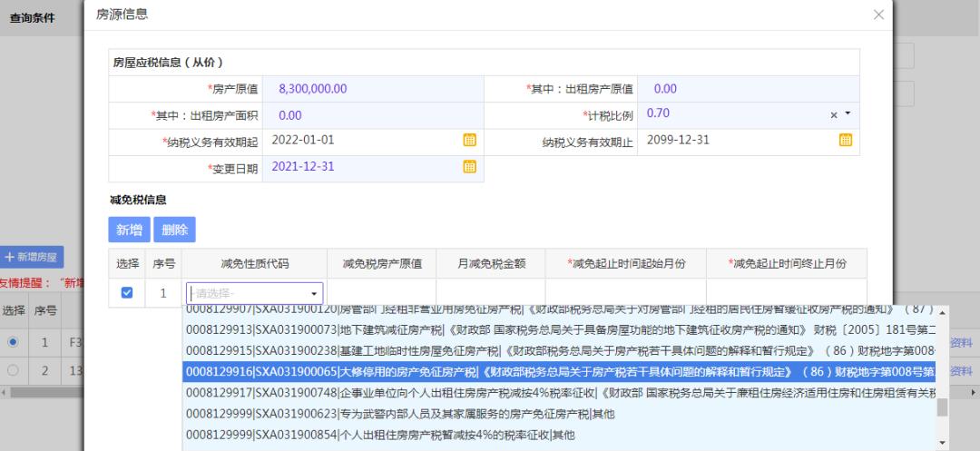Open calendar for 纳税义务有效期止 date
This screenshot has height=451, width=980.
pyautogui.click(x=845, y=140)
